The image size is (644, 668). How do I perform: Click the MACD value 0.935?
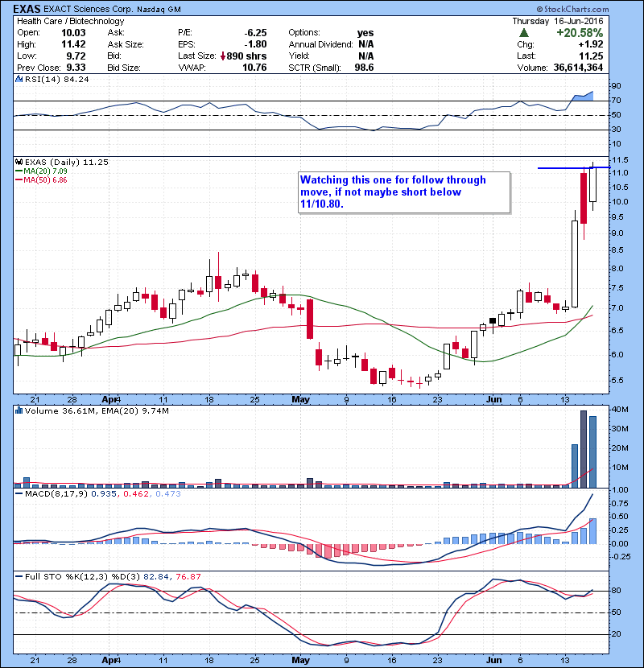[104, 494]
